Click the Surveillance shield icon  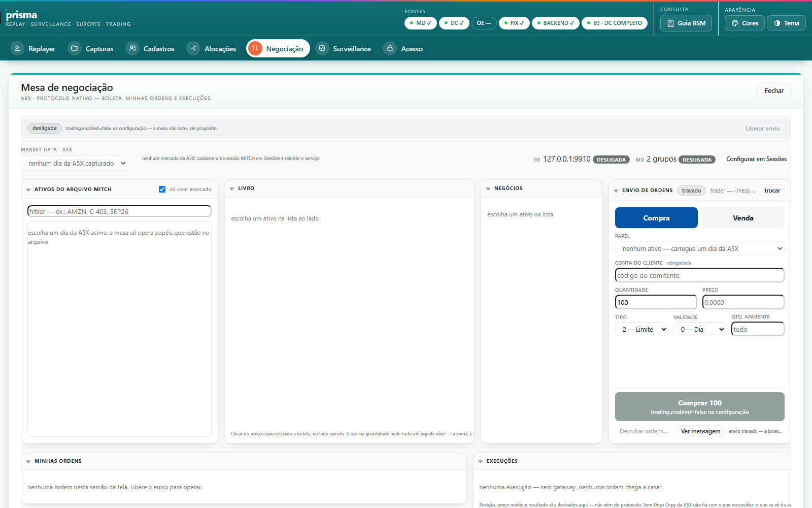pyautogui.click(x=322, y=48)
